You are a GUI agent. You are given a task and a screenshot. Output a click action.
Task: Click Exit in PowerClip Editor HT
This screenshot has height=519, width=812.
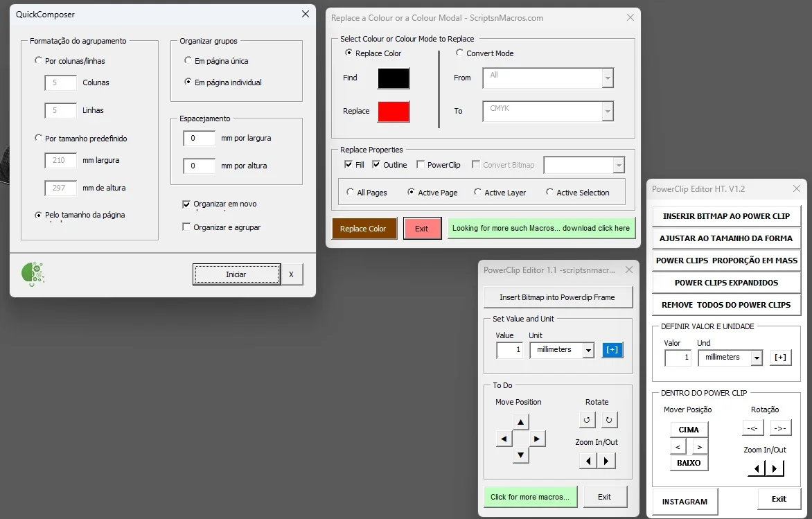point(779,499)
